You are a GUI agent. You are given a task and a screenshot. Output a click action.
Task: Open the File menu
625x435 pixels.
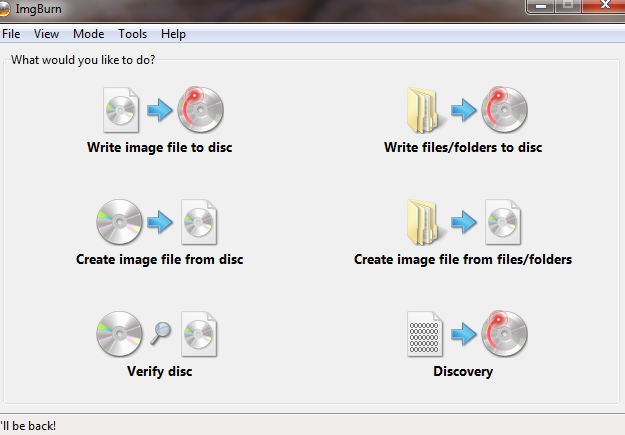pyautogui.click(x=11, y=34)
